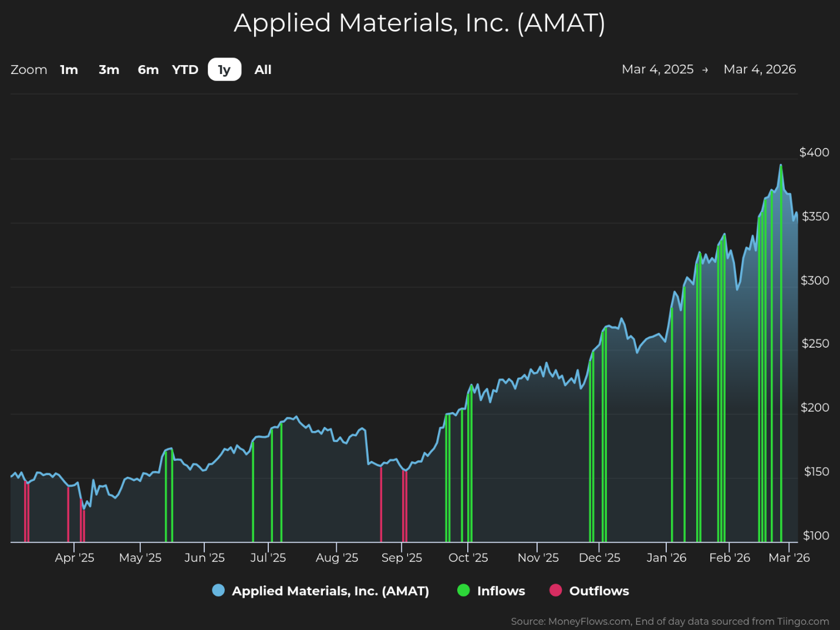The height and width of the screenshot is (630, 840).
Task: Click the Feb '26 x-axis label
Action: [x=730, y=558]
